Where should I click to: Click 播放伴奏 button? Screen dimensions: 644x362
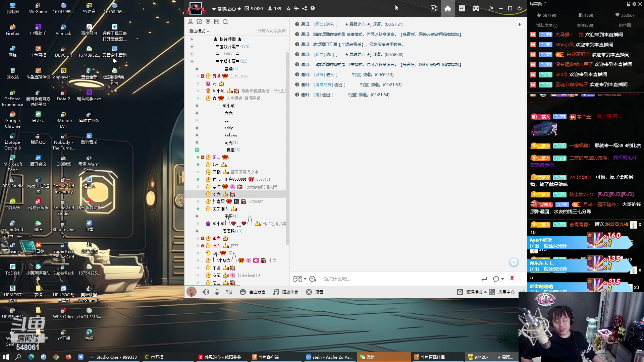pyautogui.click(x=285, y=292)
